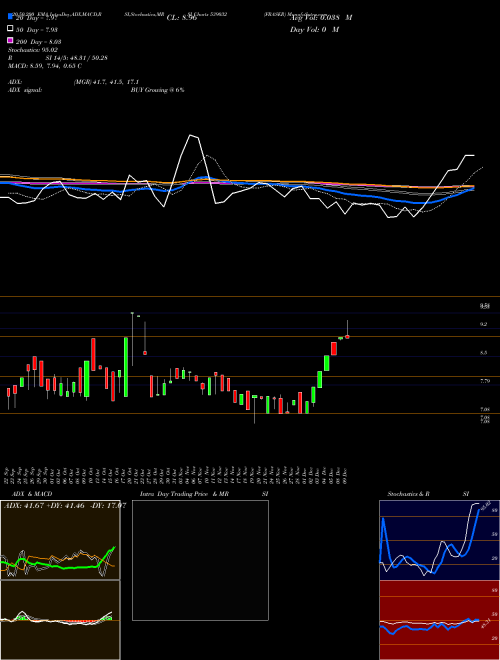Click the 7.79 price axis label
The height and width of the screenshot is (660, 500).
pos(484,381)
